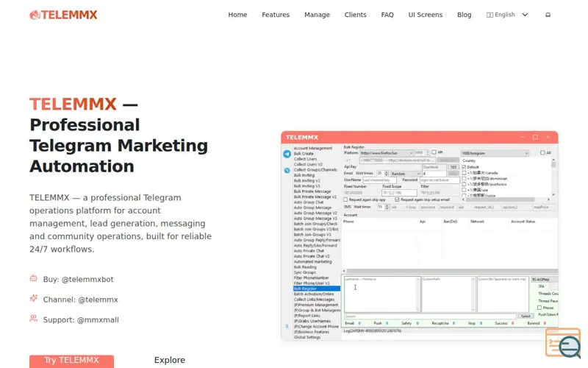Open the Support: @mmxmall link
The width and height of the screenshot is (588, 368).
click(x=81, y=320)
